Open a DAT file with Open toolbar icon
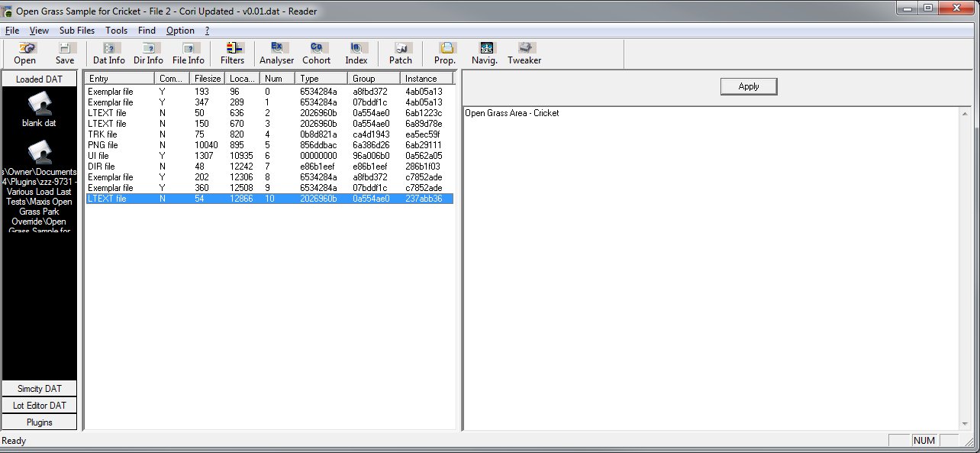The width and height of the screenshot is (980, 453). pos(24,53)
